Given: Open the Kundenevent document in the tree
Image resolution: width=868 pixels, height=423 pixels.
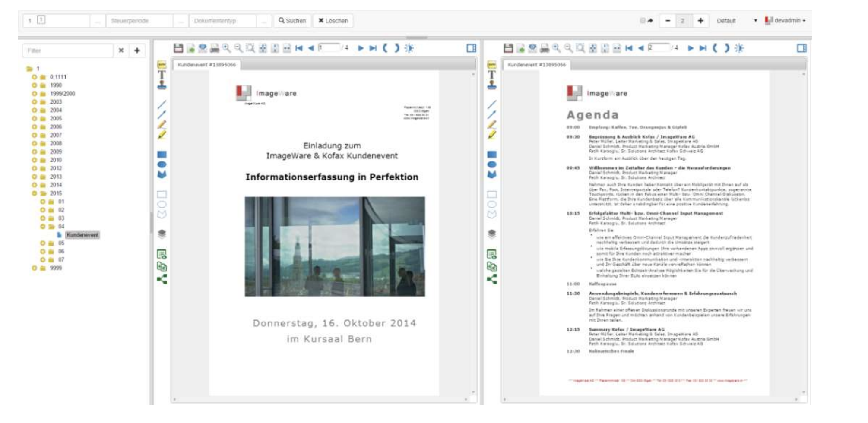Looking at the screenshot, I should click(82, 235).
